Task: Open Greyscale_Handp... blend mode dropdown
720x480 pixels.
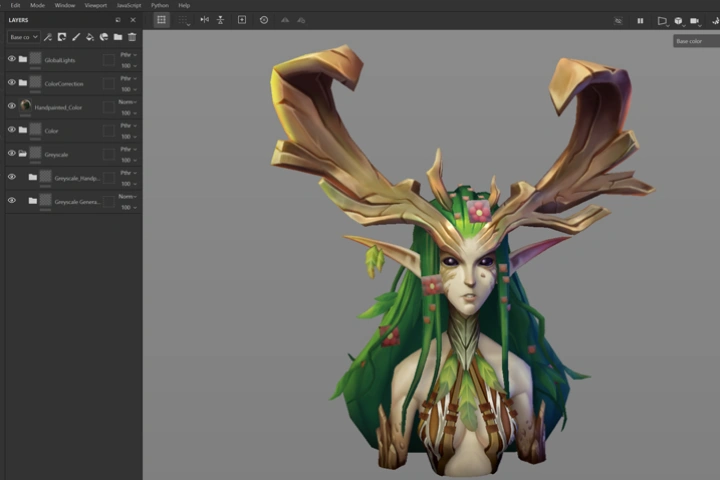Action: pos(129,173)
